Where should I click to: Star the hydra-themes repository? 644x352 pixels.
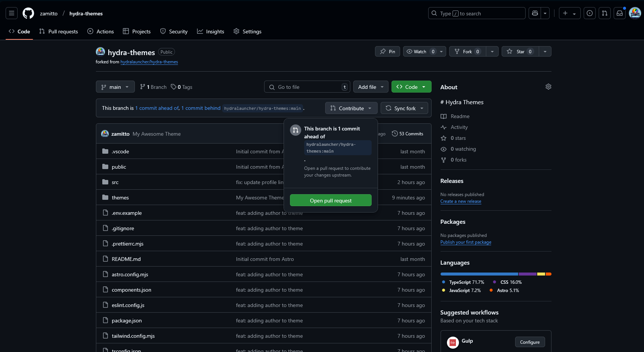520,51
